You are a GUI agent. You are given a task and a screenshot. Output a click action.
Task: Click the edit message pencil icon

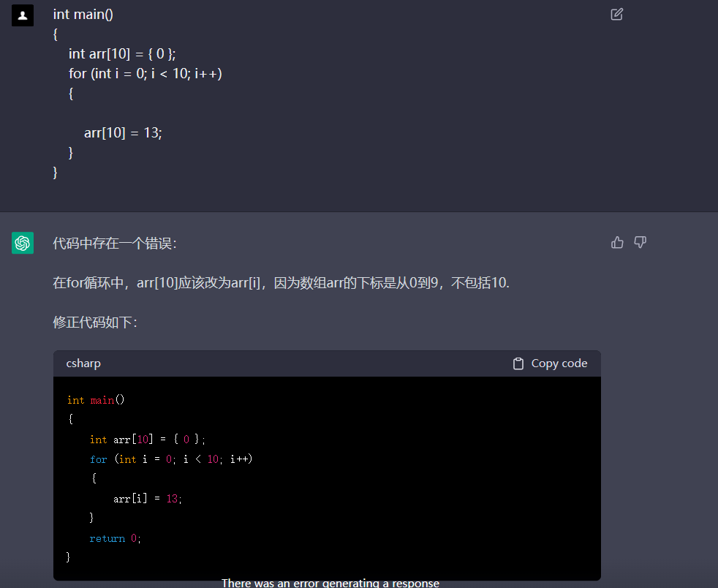[x=616, y=14]
